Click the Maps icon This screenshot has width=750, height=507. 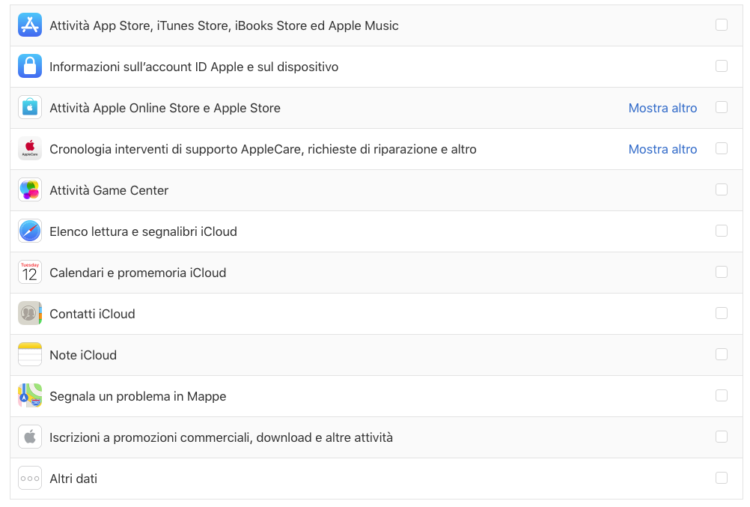(30, 396)
